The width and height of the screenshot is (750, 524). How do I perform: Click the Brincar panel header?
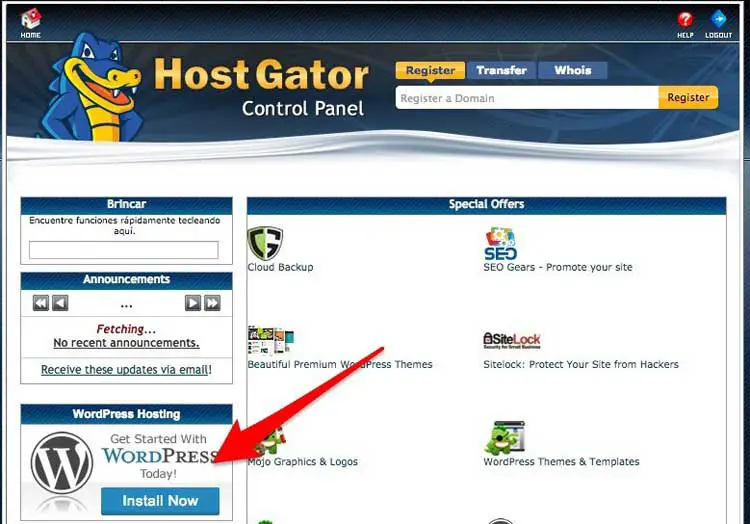(x=126, y=205)
